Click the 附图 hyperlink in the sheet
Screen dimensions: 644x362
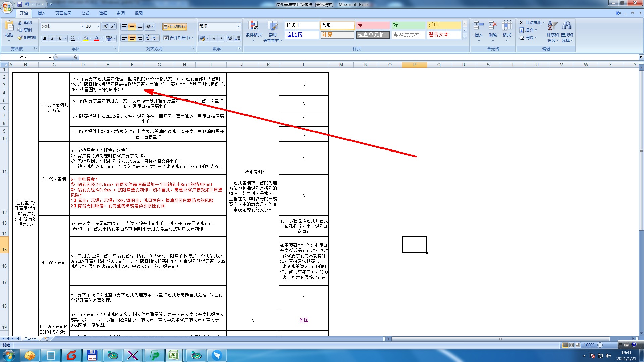tap(304, 320)
